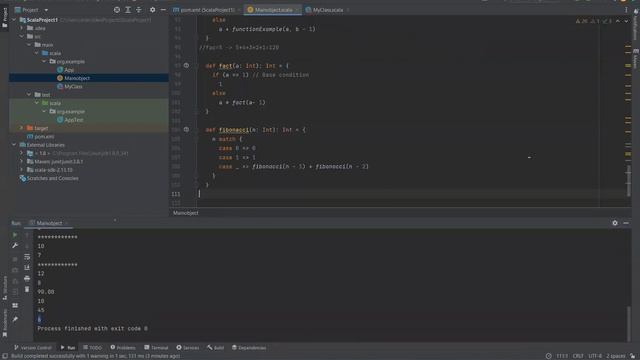
Task: Click the CRLF line separator in status bar
Action: click(578, 356)
